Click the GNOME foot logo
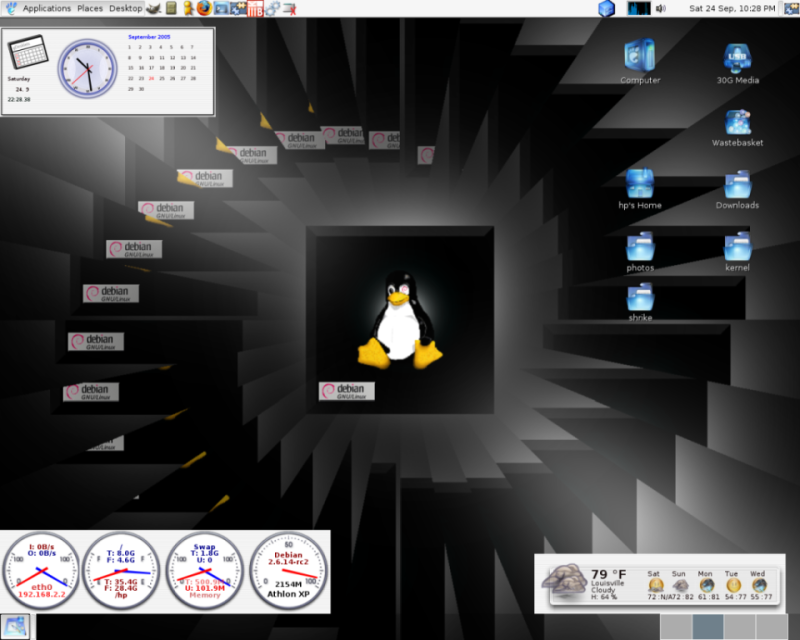 point(11,8)
